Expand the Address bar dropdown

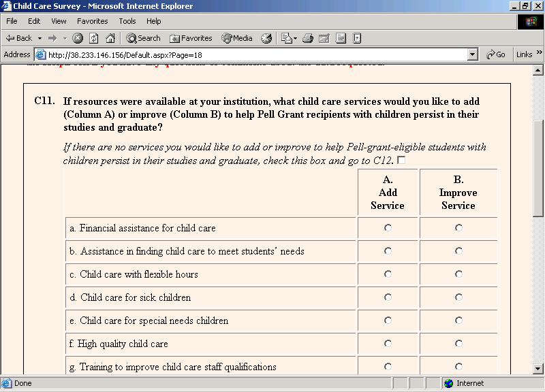coord(472,54)
